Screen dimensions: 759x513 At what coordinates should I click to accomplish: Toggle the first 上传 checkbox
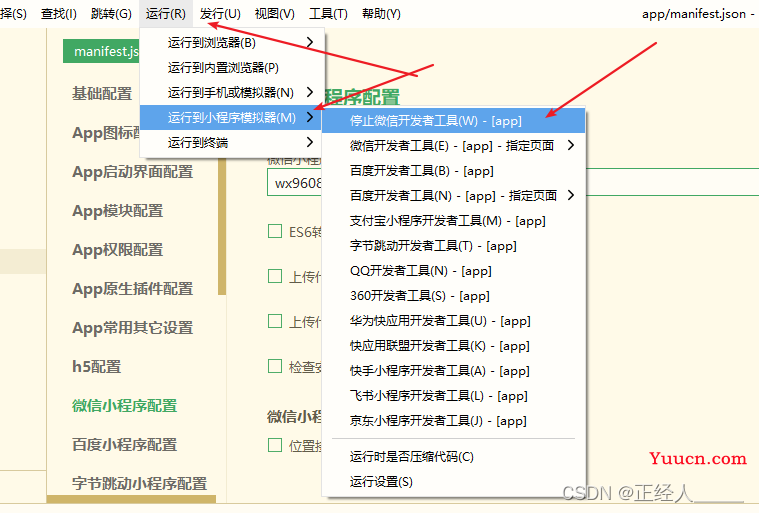click(275, 276)
